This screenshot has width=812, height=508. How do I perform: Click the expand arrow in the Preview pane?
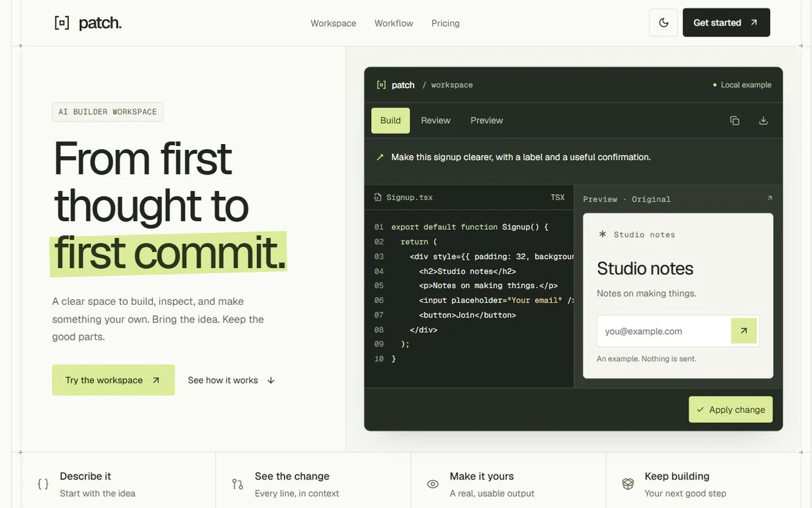tap(769, 198)
